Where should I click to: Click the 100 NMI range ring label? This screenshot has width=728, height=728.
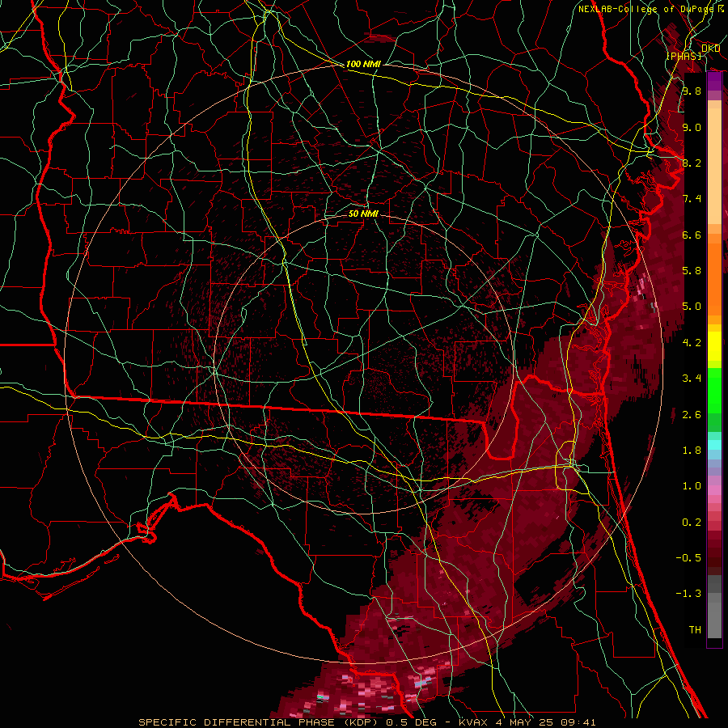tap(363, 64)
